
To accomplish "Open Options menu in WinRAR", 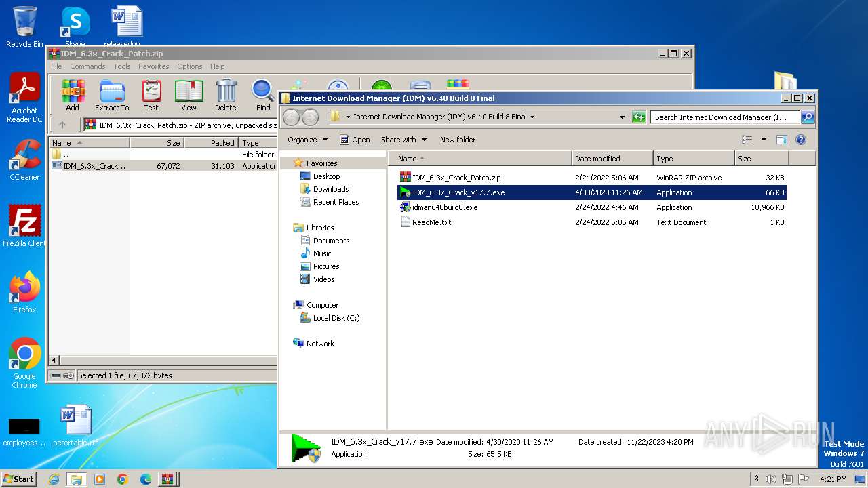I will 190,66.
